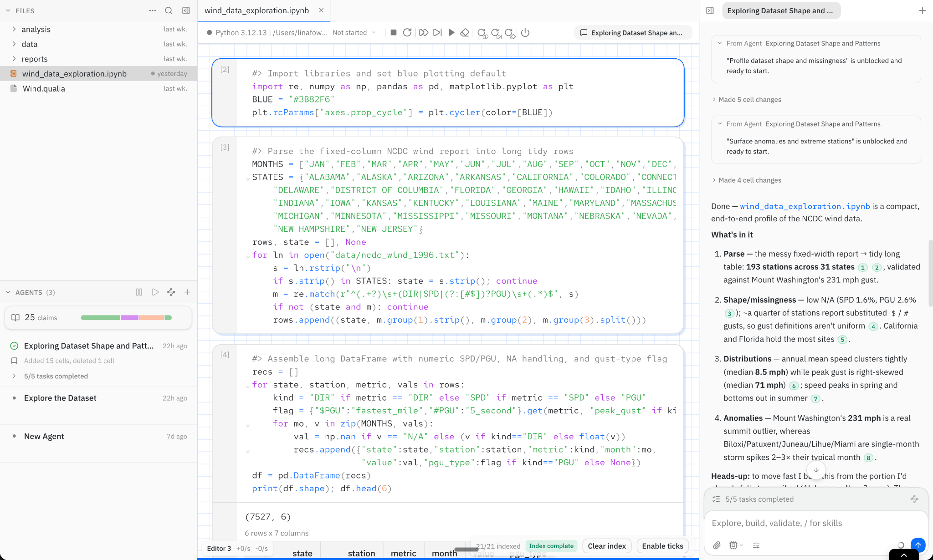Start agents with the Agents play icon
This screenshot has width=933, height=560.
click(x=155, y=292)
